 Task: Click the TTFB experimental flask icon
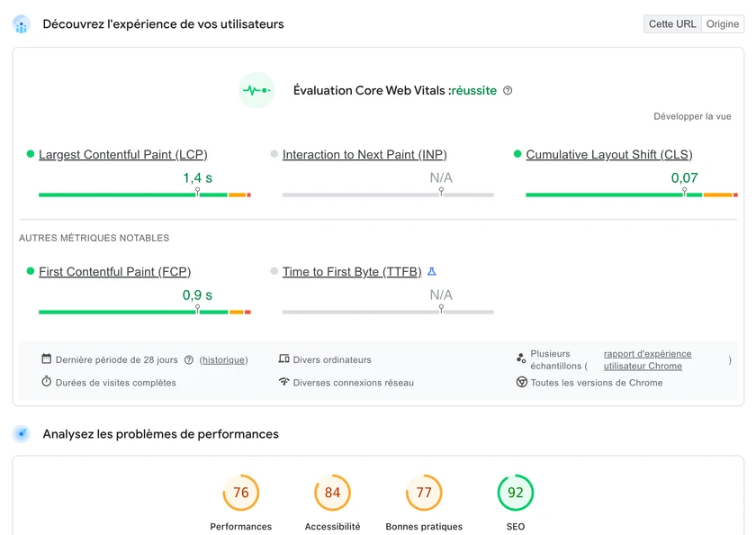click(x=432, y=271)
